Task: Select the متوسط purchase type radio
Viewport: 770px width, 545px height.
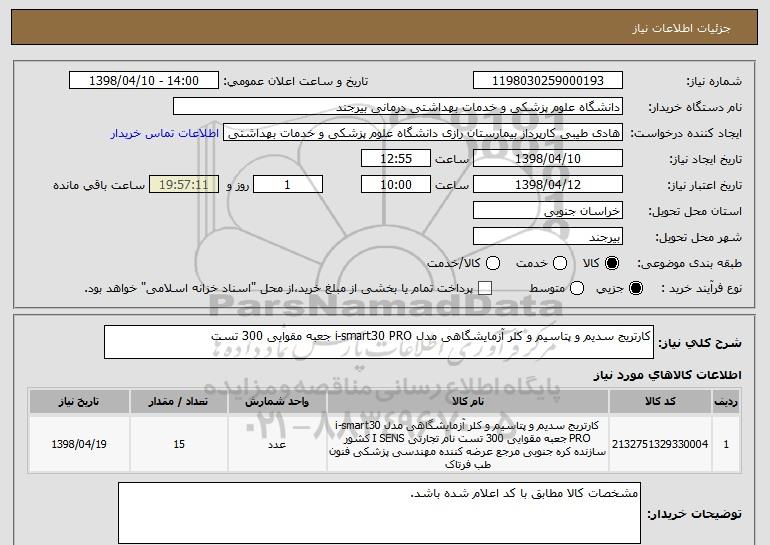Action: pos(577,289)
